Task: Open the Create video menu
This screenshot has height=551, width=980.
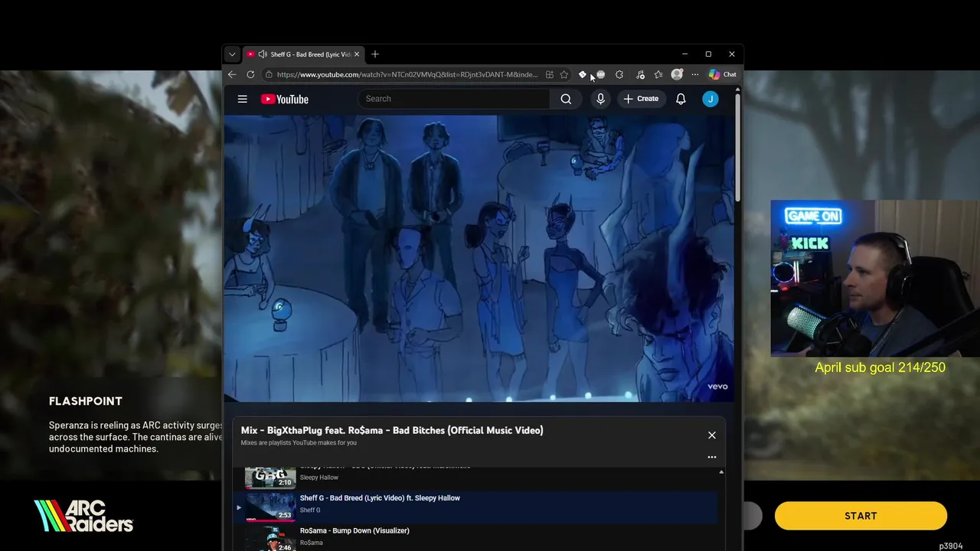Action: coord(641,99)
